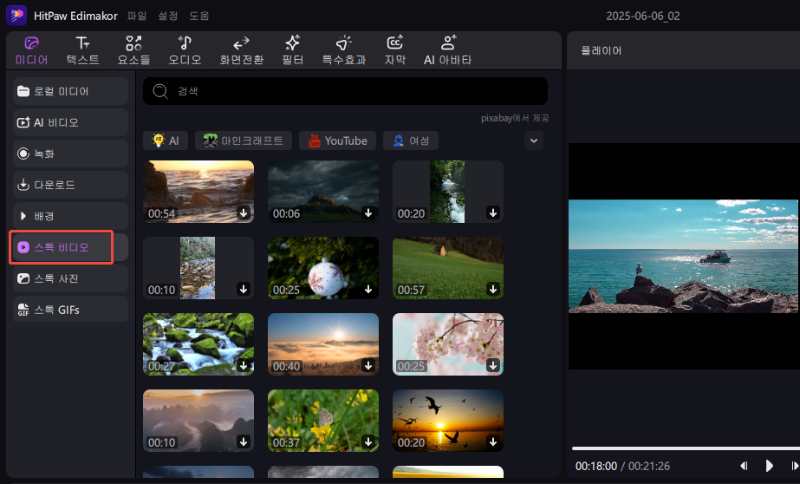Open the 특수효과 (Effects) panel
The image size is (800, 484).
coord(343,50)
